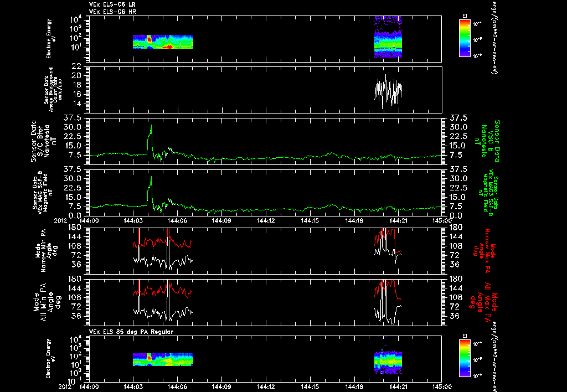Click the "18" tick on the count rate axis
Viewport: 567px width, 392px height.
[x=76, y=85]
